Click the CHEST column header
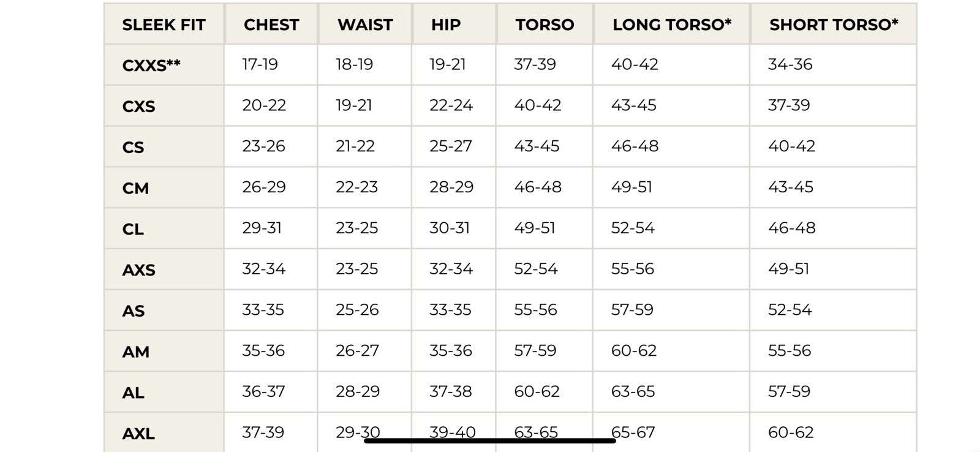Image resolution: width=980 pixels, height=452 pixels. (x=271, y=25)
